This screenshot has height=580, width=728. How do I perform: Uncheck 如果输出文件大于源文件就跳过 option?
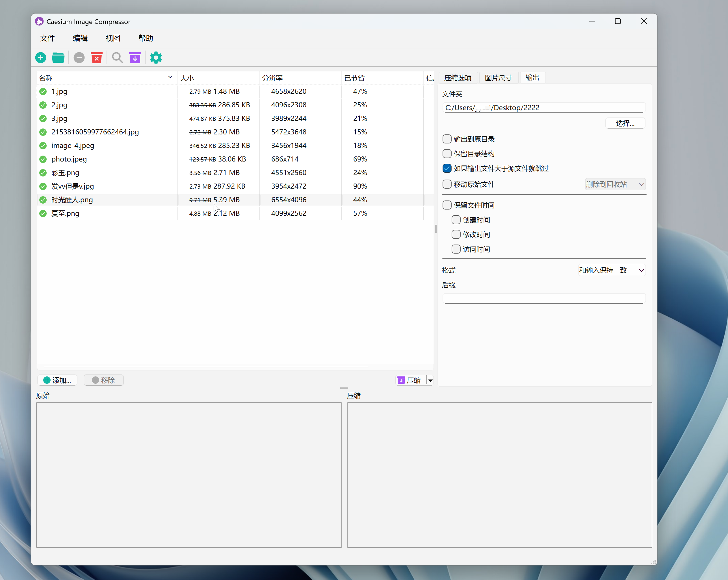447,168
